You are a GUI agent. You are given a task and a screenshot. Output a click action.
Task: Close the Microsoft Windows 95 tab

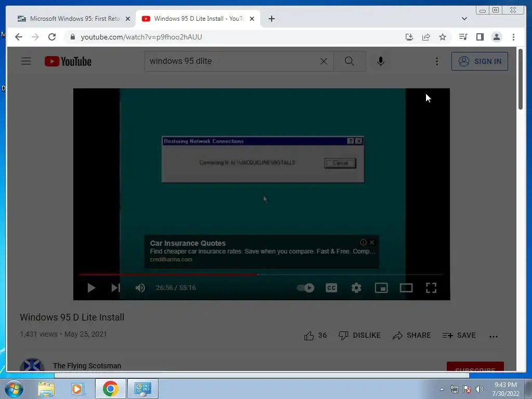(x=128, y=19)
